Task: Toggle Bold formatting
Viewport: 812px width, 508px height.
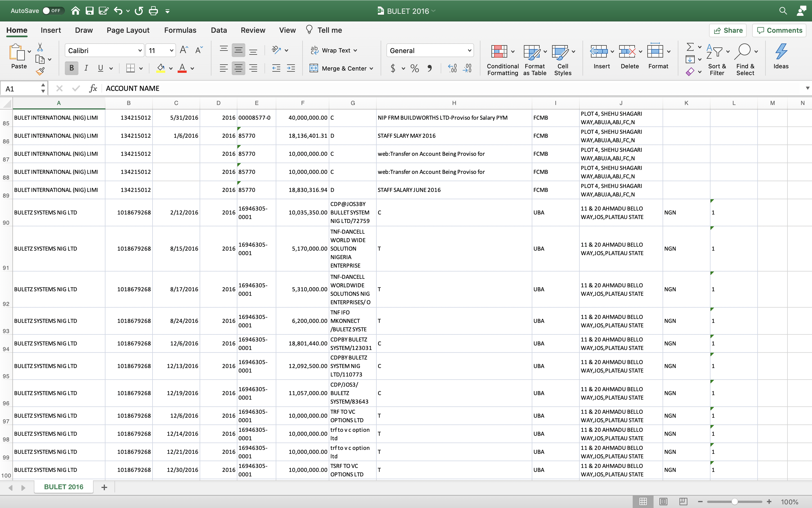Action: [x=71, y=68]
